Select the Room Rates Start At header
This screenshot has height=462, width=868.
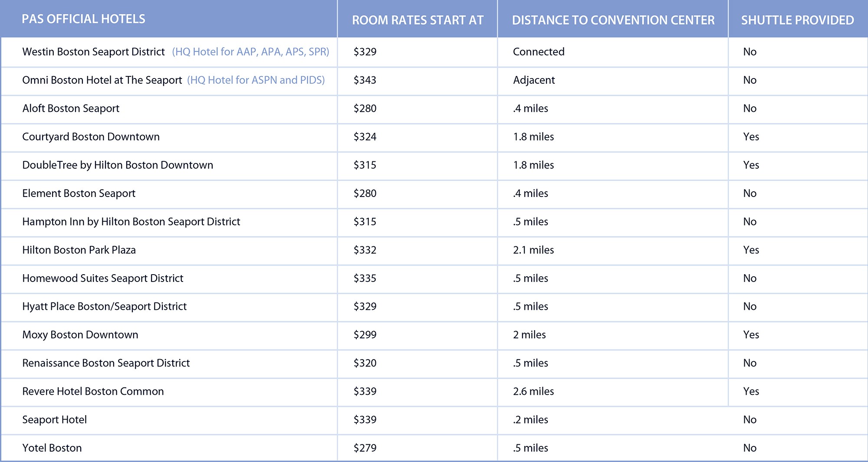point(417,20)
